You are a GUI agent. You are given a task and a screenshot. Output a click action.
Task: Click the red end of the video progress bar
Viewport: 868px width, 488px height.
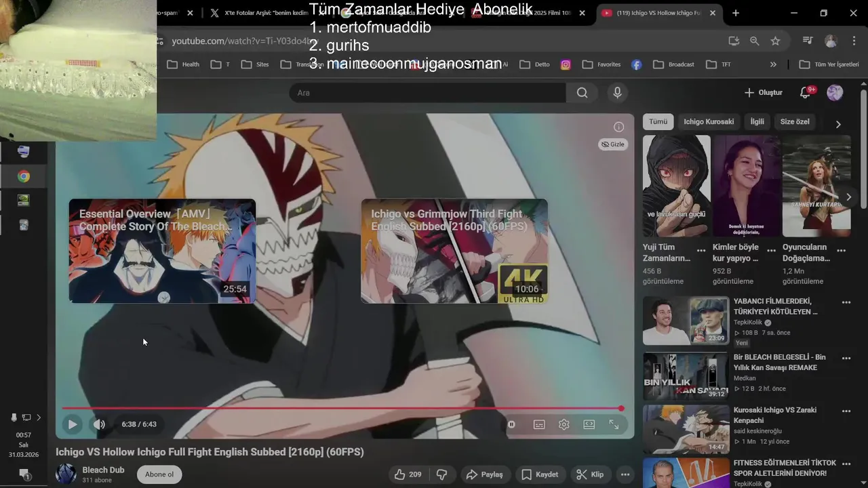point(620,408)
